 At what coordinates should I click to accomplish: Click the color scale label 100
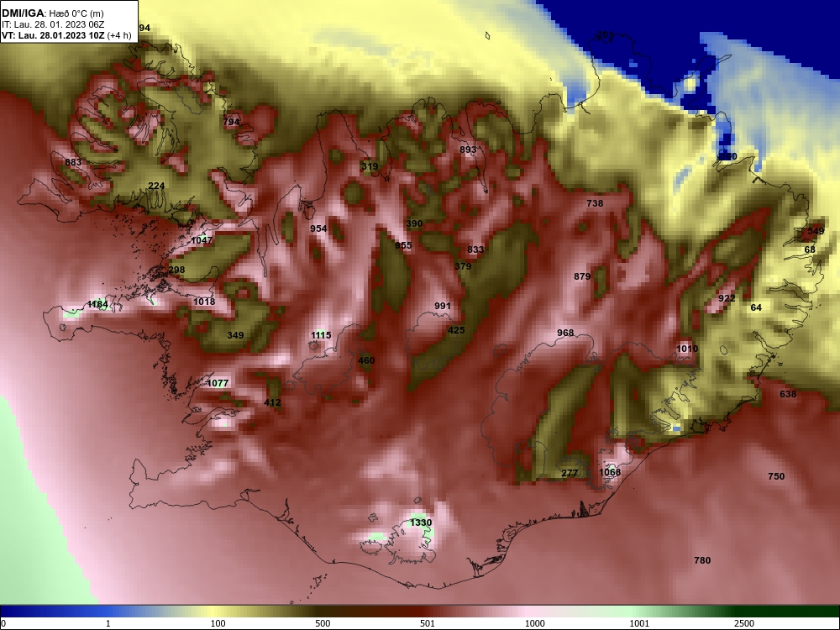click(x=218, y=623)
